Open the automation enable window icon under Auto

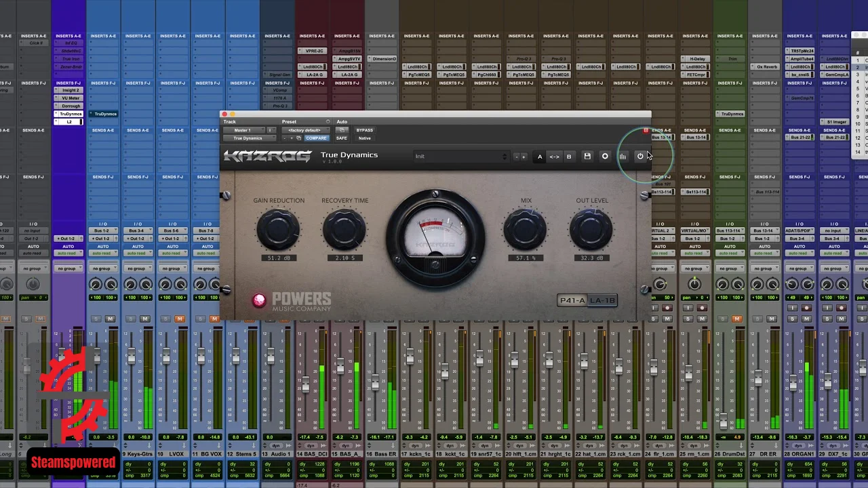pos(342,130)
